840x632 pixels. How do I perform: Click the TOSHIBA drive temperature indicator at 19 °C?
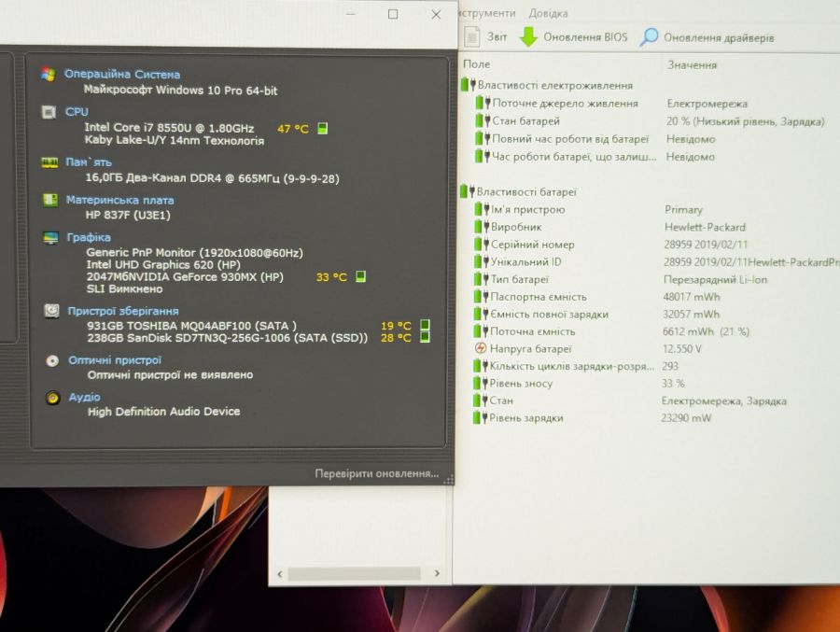(425, 325)
